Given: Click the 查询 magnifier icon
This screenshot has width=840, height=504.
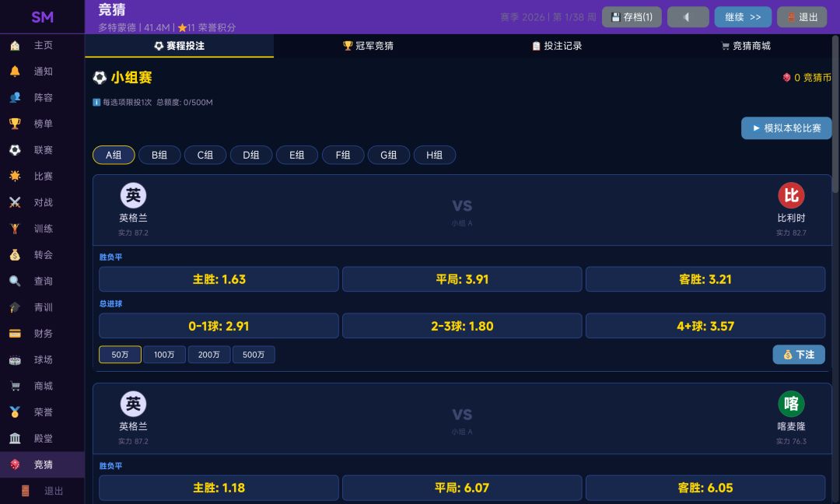Looking at the screenshot, I should point(15,282).
